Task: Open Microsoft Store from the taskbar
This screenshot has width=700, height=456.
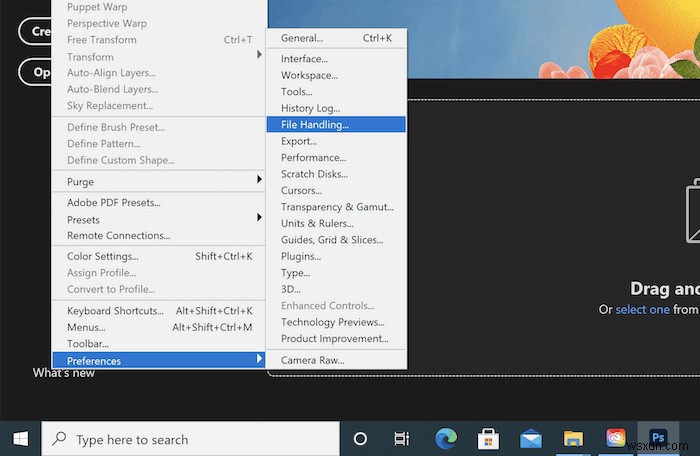Action: coord(488,439)
